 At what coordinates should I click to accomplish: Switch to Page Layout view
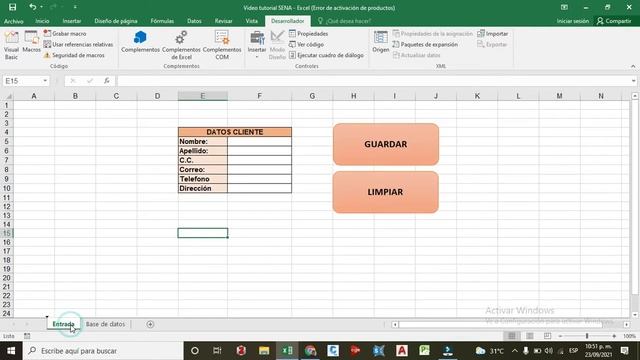[530, 336]
